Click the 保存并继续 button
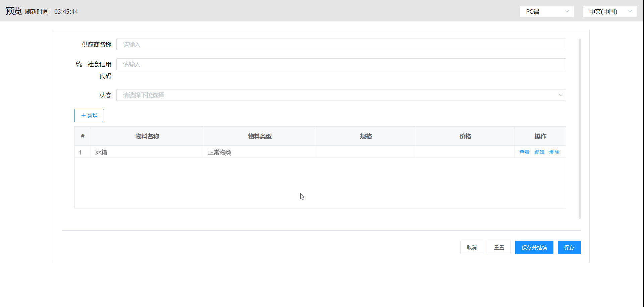644x307 pixels. 534,248
